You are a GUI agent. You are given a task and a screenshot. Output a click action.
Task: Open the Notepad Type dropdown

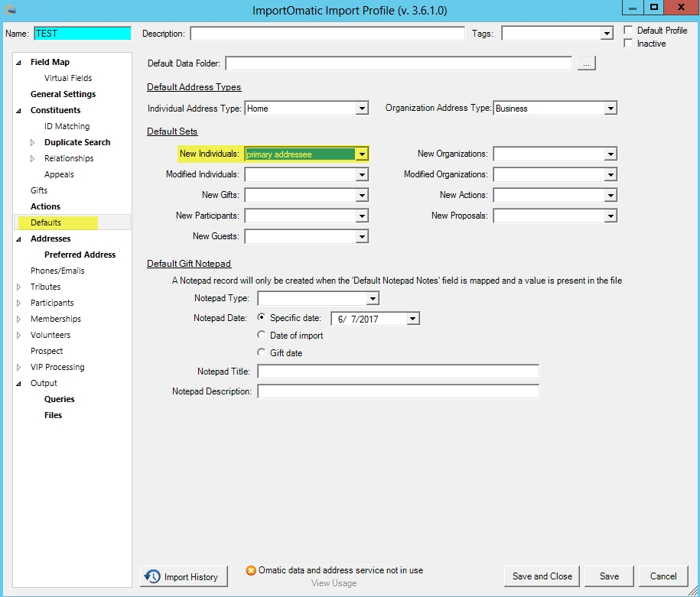click(371, 298)
